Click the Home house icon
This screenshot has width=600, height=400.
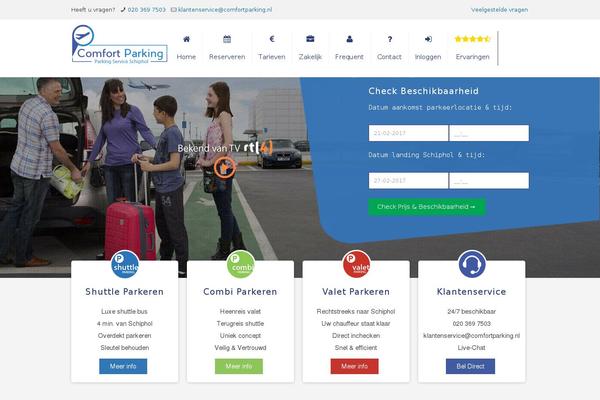186,39
